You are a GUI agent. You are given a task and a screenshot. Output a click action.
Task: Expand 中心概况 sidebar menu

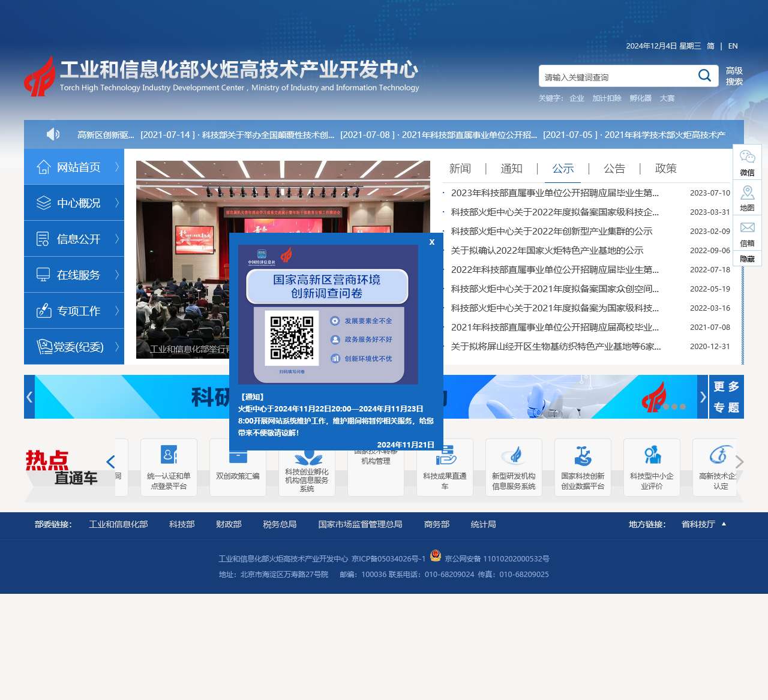[74, 203]
